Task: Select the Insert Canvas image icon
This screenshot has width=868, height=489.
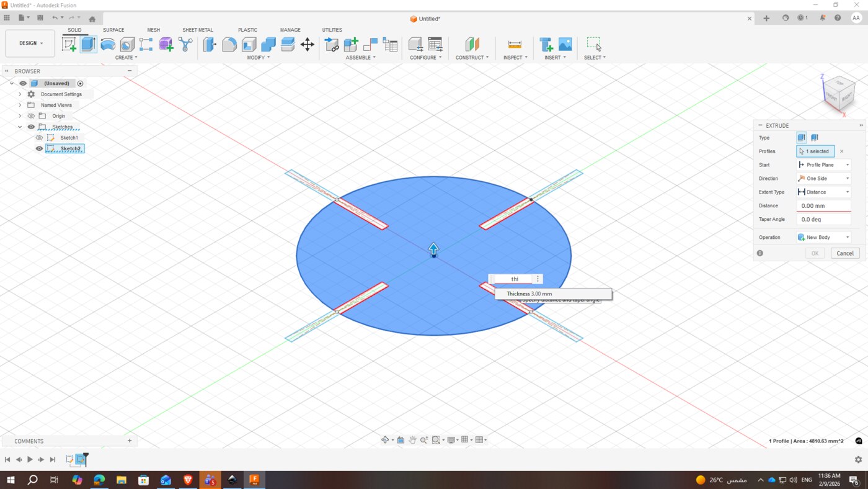Action: (565, 44)
